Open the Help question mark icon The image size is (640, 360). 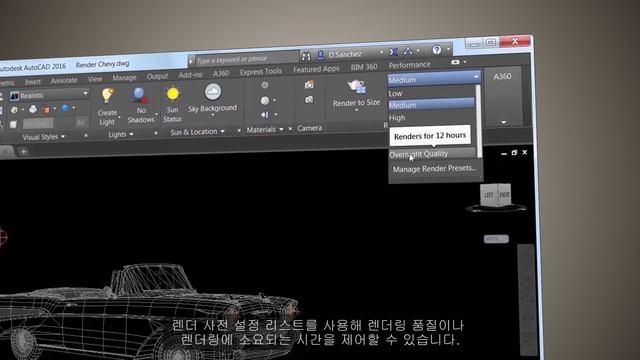click(436, 50)
